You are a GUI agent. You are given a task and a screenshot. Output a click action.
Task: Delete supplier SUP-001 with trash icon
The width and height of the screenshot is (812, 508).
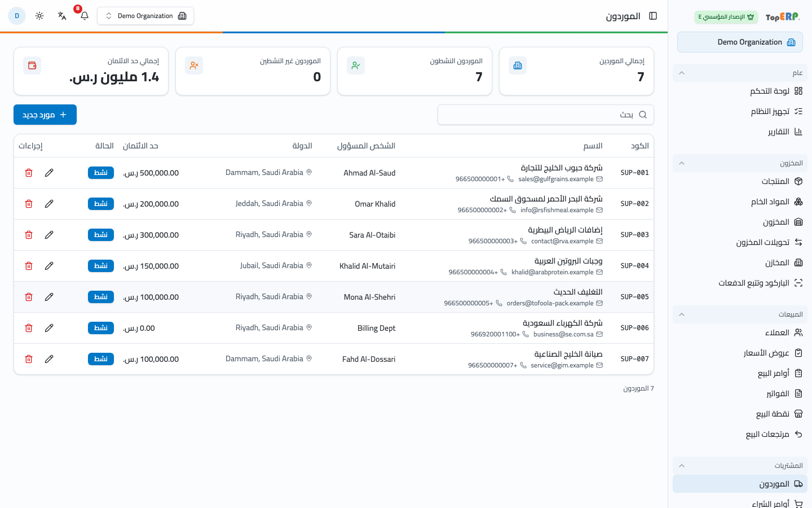[29, 173]
